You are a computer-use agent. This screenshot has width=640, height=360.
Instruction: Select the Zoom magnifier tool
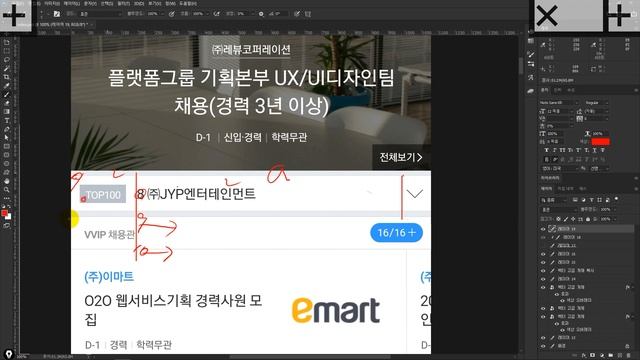coord(7,189)
